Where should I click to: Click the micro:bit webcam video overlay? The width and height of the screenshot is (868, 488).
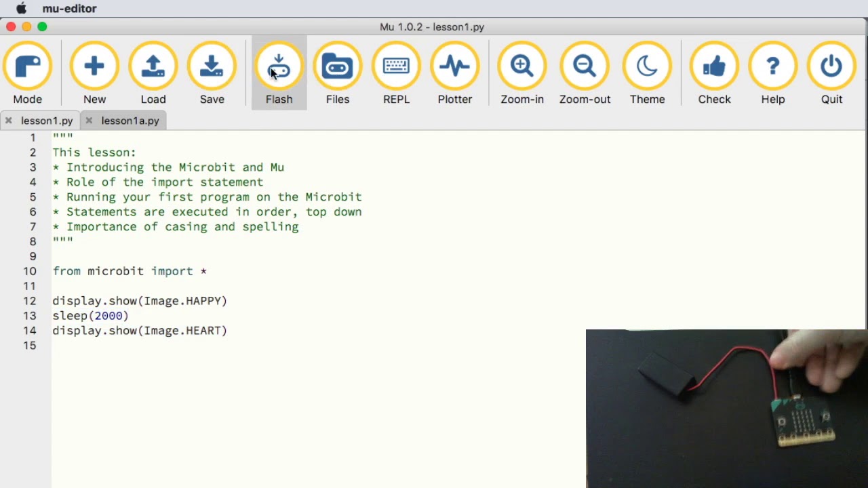coord(726,408)
